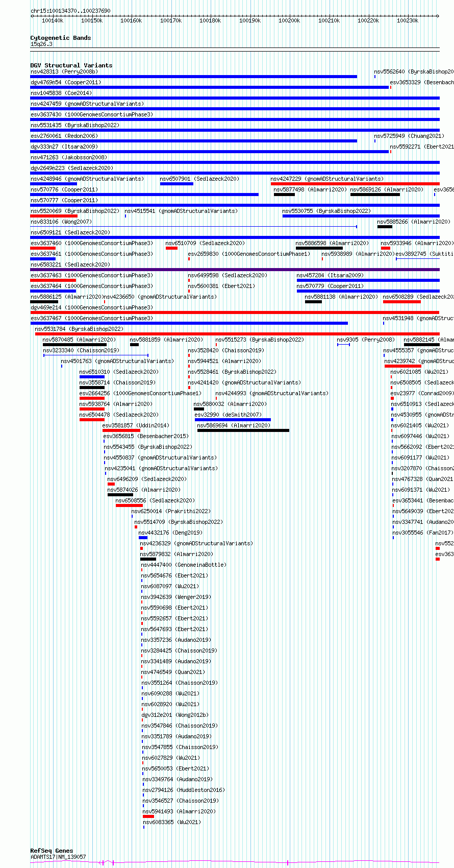Click nsv5870485 (Almarri2020) label
Screen dimensions: 454x868
click(79, 340)
